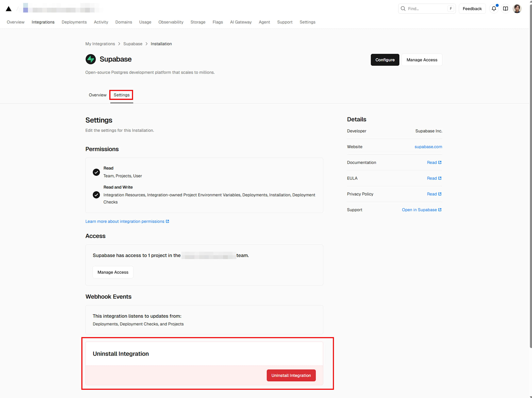Click the search magnifier icon
This screenshot has height=398, width=532.
point(403,9)
